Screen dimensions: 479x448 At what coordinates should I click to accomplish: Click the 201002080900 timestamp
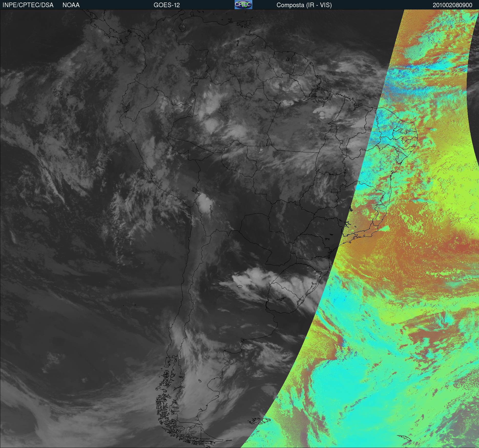[453, 5]
